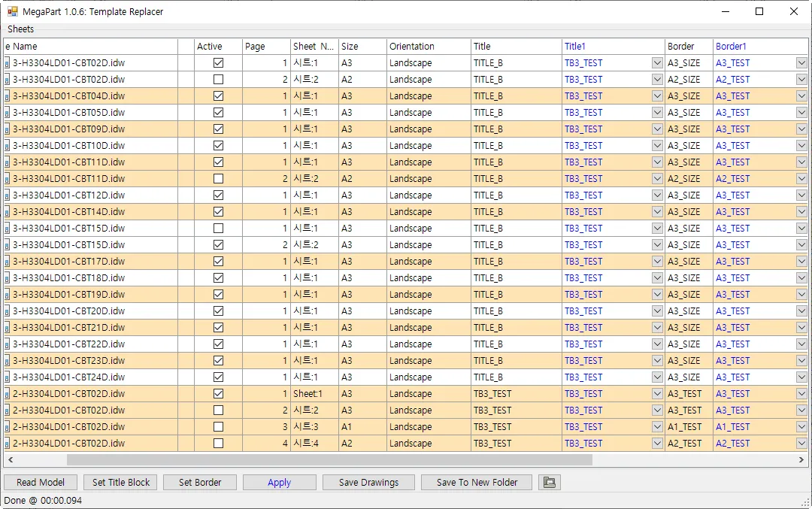Sort by the Active column header
The width and height of the screenshot is (812, 509).
pos(218,46)
